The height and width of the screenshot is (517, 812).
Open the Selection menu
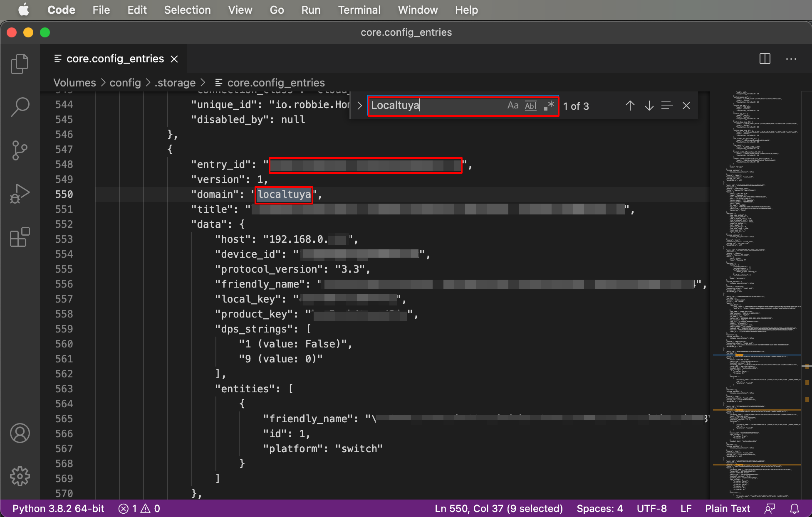[x=187, y=10]
